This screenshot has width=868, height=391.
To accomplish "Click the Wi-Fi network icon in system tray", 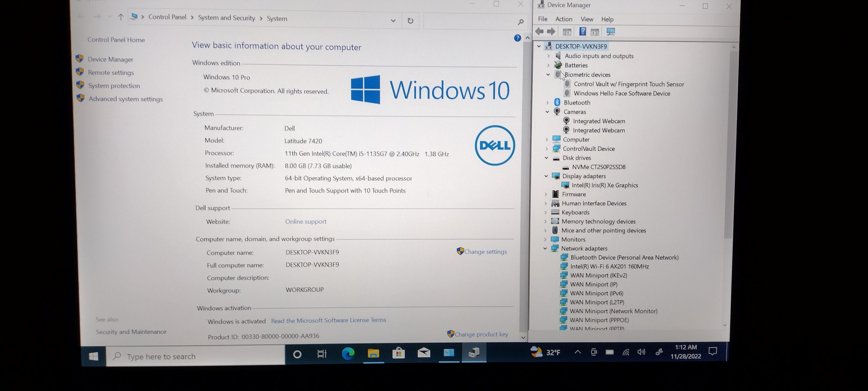I will coord(626,352).
